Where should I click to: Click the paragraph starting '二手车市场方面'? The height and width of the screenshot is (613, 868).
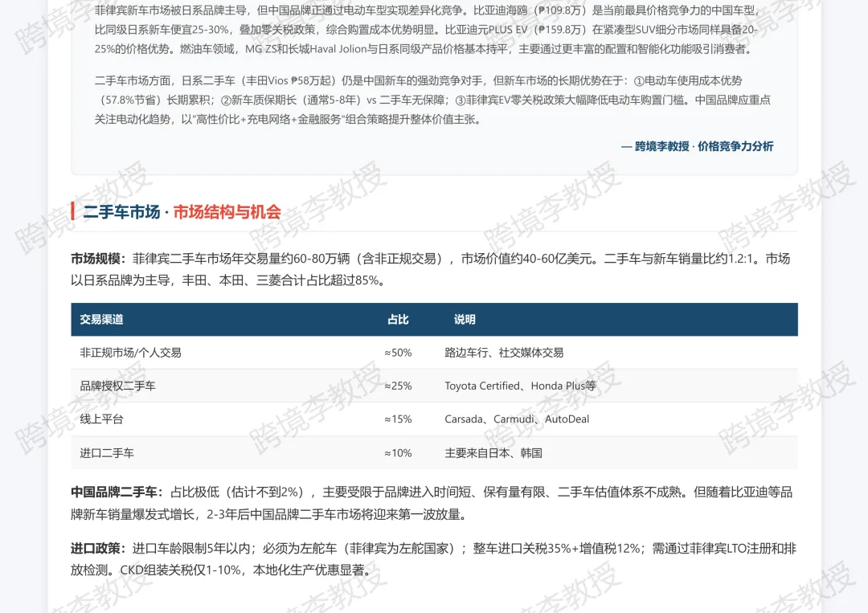click(432, 100)
